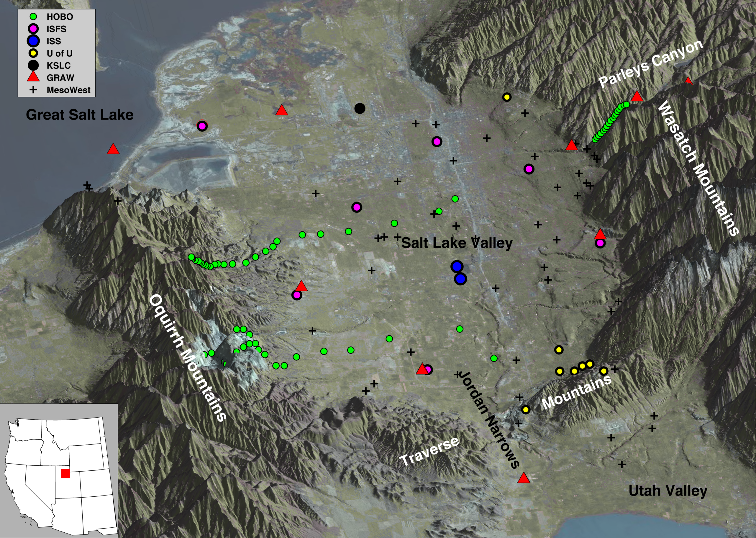Click the "Great Salt Lake" map label

(x=80, y=115)
